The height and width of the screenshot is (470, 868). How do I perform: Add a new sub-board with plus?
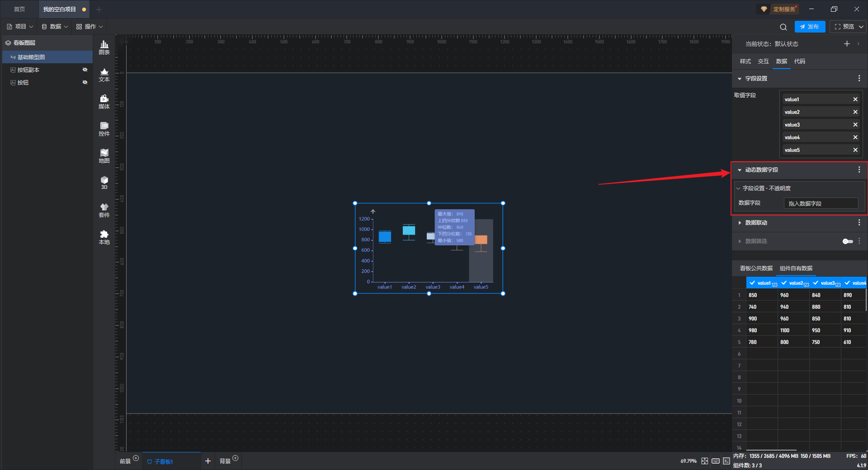(x=208, y=461)
